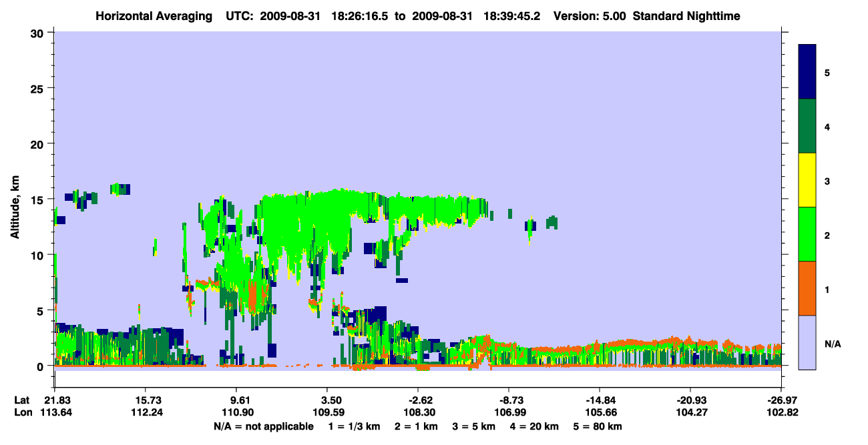This screenshot has height=445, width=868.
Task: Click latitude value -26.97
Action: [781, 400]
